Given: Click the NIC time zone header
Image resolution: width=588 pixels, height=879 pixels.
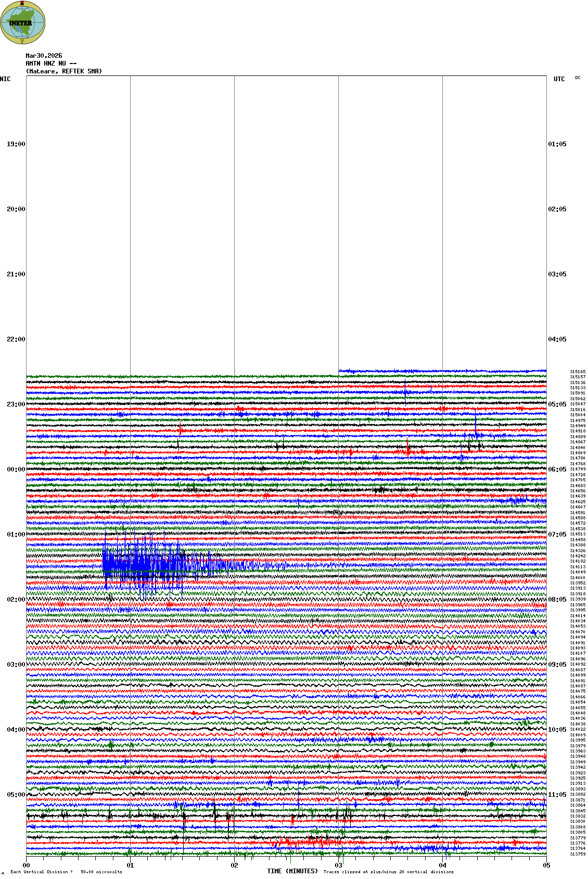Looking at the screenshot, I should [5, 79].
